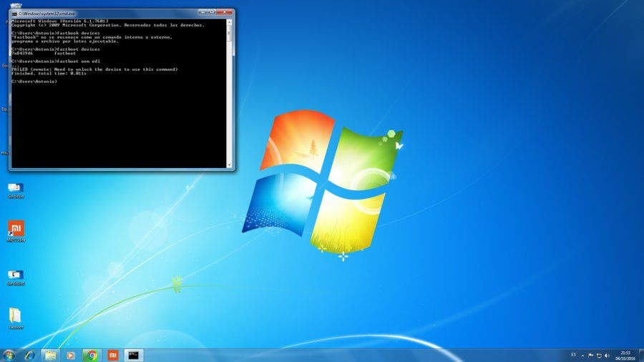Select the image file icon below the Mi shortcut

coord(16,278)
